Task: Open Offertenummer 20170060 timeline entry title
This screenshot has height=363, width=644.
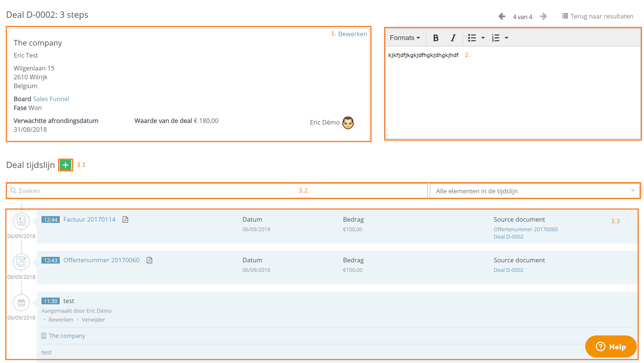Action: tap(101, 260)
